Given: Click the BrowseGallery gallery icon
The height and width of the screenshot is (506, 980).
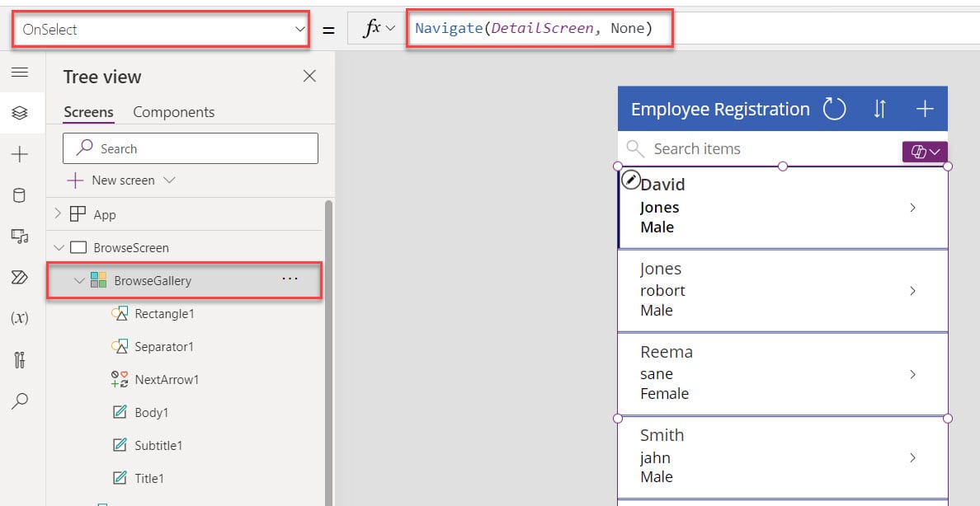Looking at the screenshot, I should point(98,280).
